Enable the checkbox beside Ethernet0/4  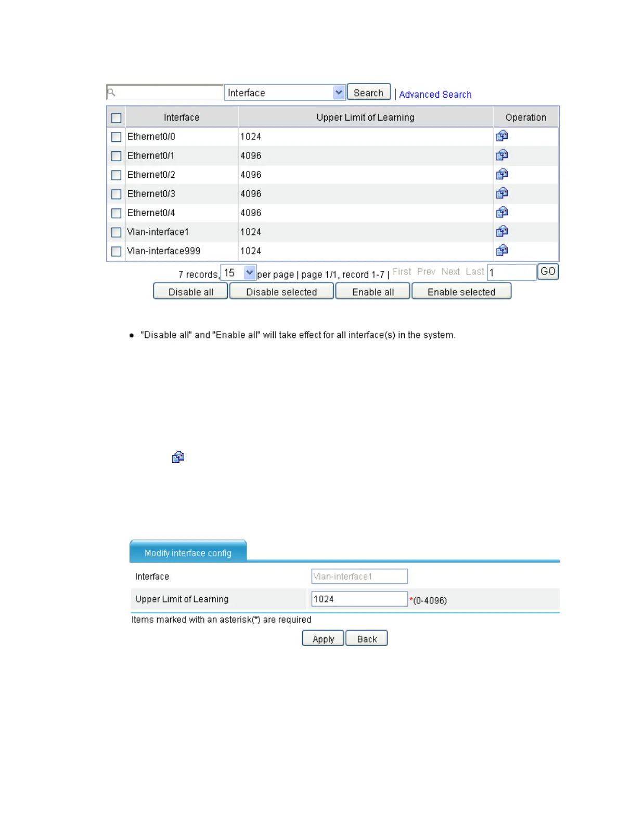coord(117,213)
